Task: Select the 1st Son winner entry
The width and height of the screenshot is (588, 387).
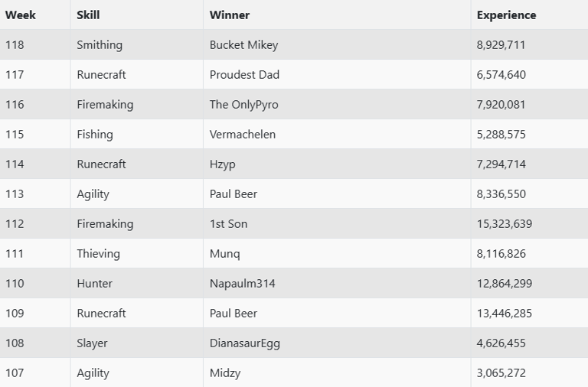Action: [228, 224]
